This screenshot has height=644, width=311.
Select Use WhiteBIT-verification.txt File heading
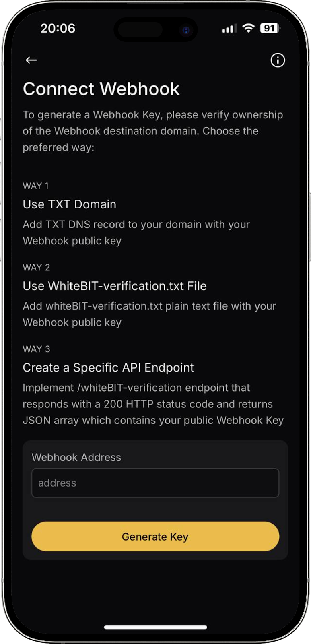coord(115,286)
